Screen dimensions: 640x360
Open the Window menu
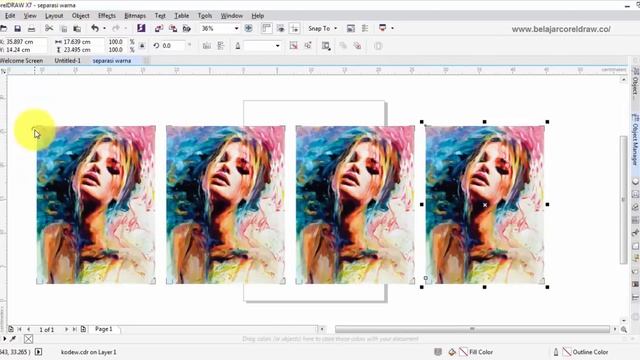(231, 16)
